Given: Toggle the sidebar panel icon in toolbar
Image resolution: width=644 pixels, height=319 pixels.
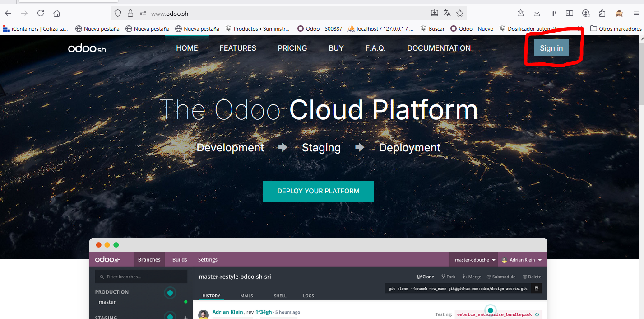Looking at the screenshot, I should [570, 13].
